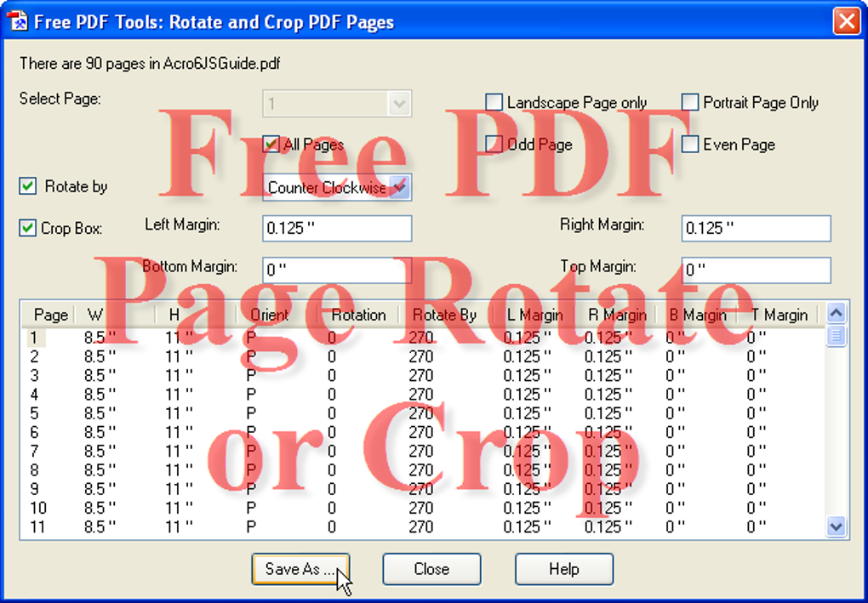
Task: Click the Top Margin input field
Action: (x=757, y=270)
